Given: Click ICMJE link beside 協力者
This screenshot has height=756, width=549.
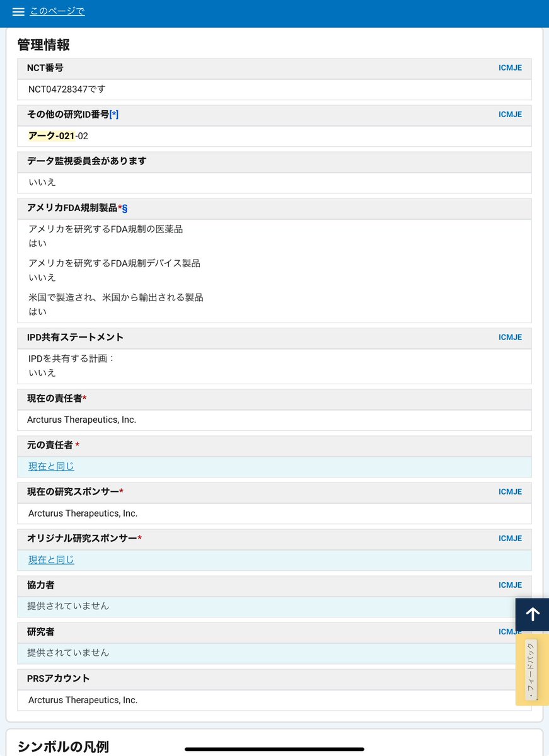Looking at the screenshot, I should click(x=510, y=585).
